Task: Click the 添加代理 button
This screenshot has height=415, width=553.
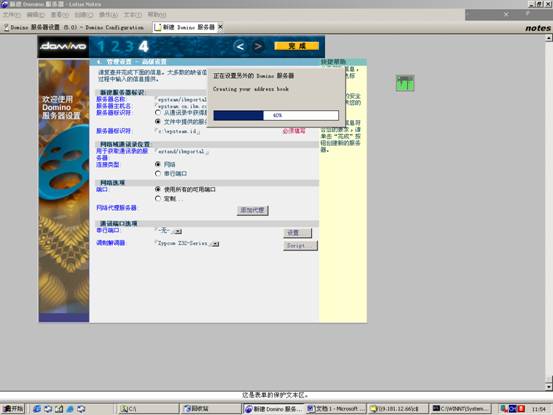Action: pos(253,210)
